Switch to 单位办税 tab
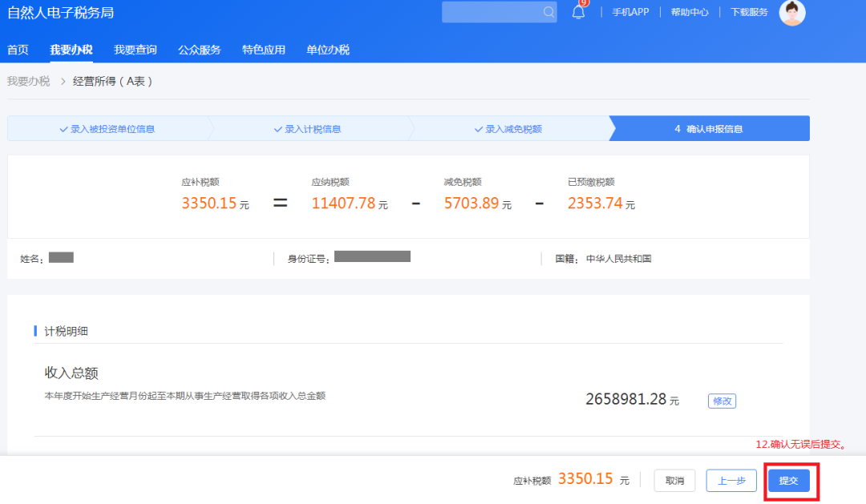The width and height of the screenshot is (866, 504). coord(327,50)
